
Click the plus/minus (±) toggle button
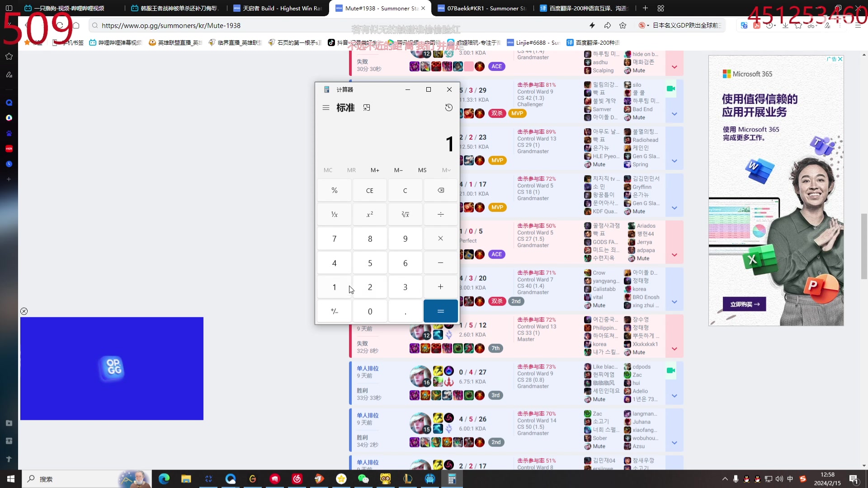click(x=334, y=310)
